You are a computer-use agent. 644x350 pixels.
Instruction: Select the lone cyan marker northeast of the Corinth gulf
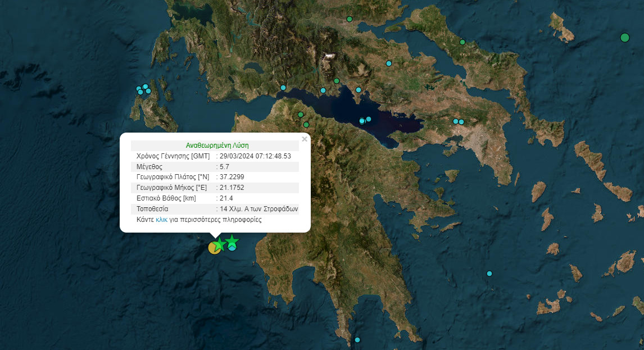point(388,63)
